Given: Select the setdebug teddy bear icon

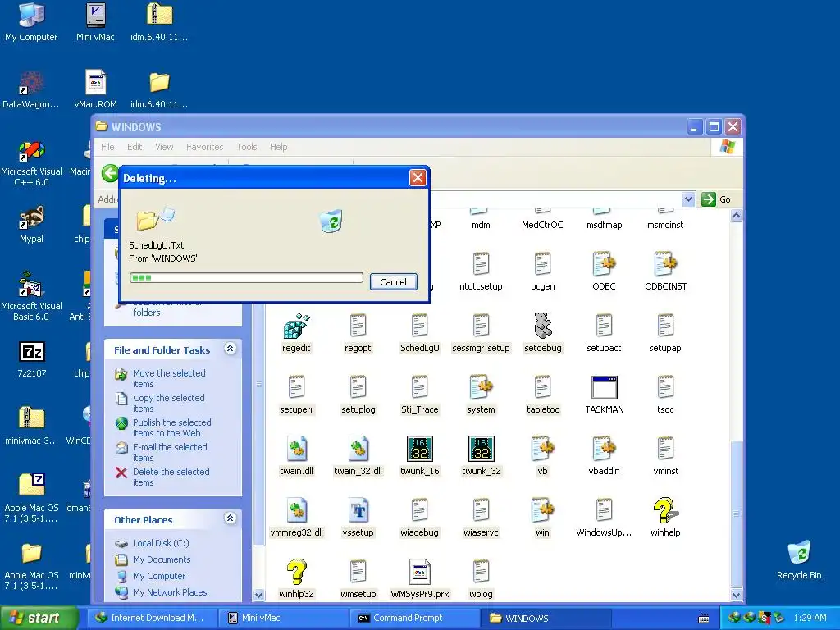Looking at the screenshot, I should (x=543, y=326).
